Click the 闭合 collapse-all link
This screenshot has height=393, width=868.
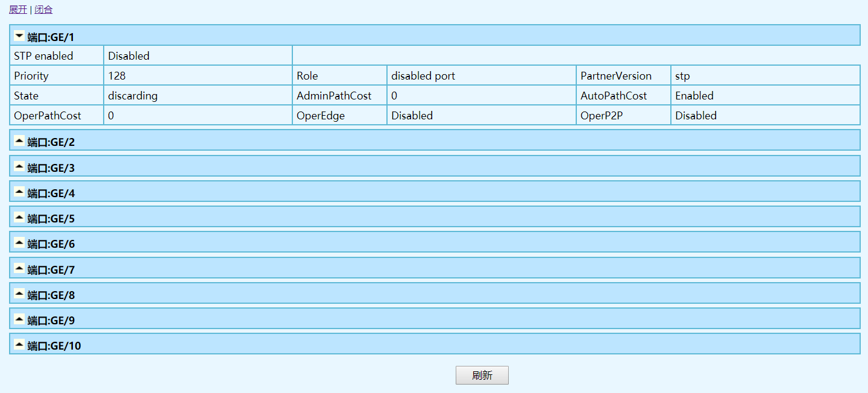(43, 10)
